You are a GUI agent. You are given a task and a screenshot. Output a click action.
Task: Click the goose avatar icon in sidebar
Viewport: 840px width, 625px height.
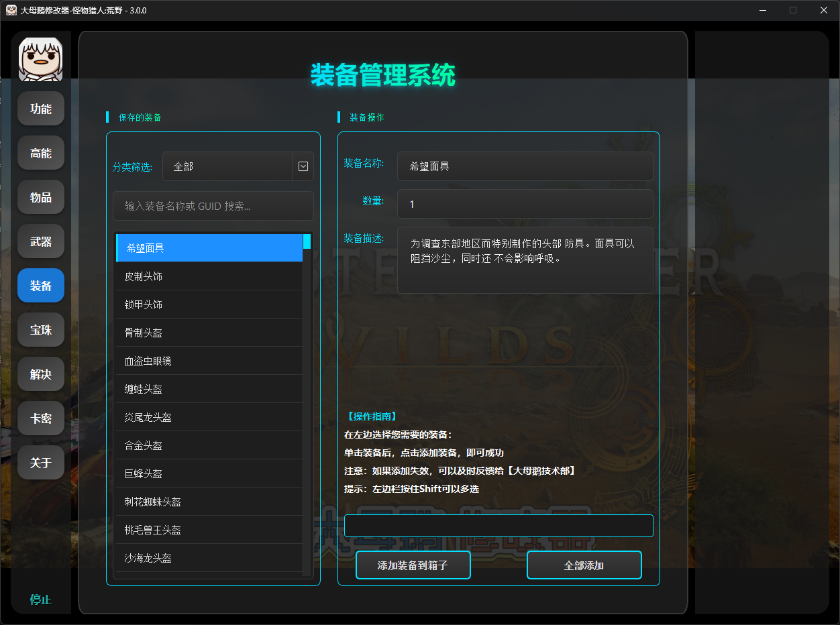click(x=41, y=60)
